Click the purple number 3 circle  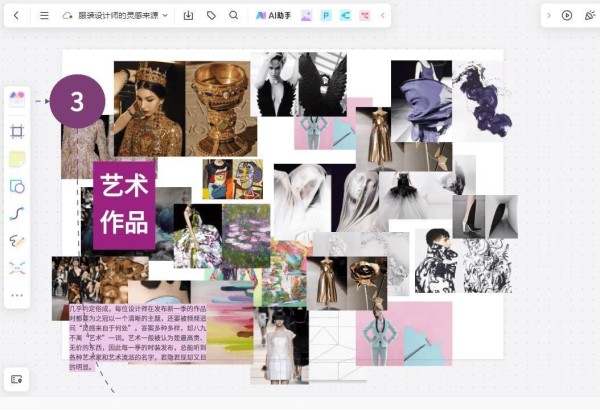coord(77,101)
